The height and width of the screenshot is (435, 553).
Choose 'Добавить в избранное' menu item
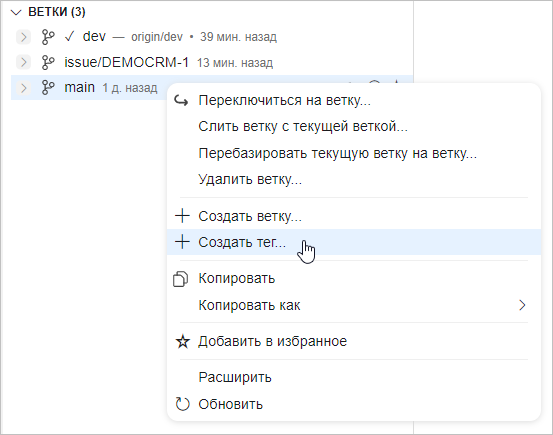click(x=354, y=342)
